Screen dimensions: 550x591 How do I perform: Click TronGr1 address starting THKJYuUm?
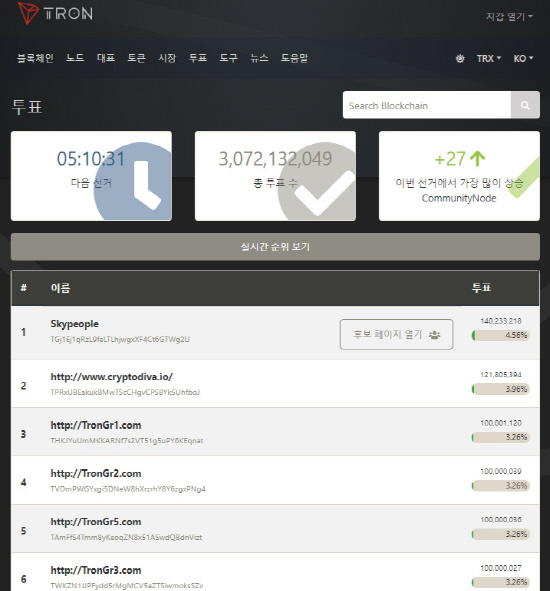tap(127, 441)
